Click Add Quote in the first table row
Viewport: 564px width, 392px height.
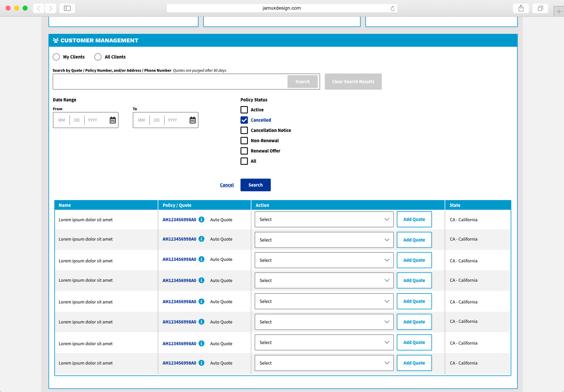[x=414, y=219]
